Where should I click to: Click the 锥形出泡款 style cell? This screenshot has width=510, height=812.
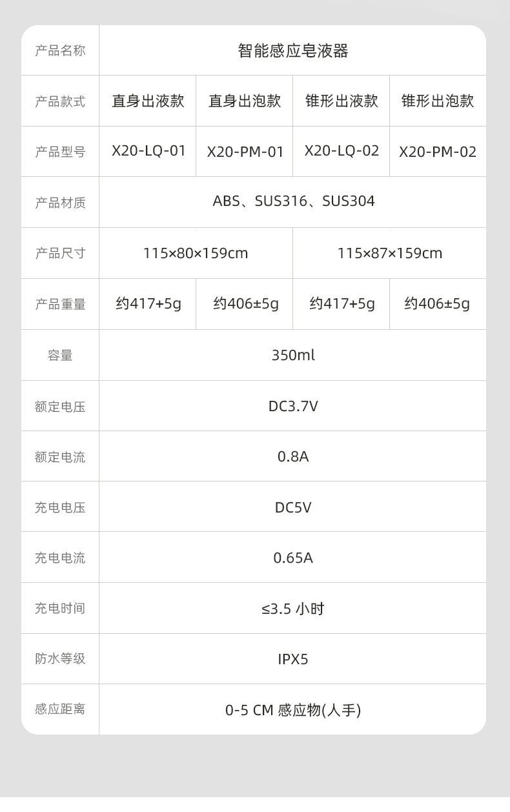438,101
